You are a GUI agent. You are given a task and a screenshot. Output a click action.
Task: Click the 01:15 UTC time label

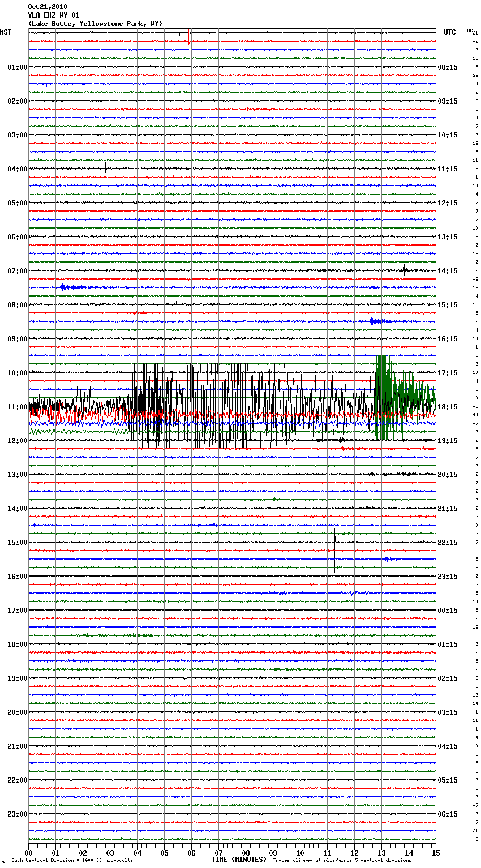[x=448, y=644]
